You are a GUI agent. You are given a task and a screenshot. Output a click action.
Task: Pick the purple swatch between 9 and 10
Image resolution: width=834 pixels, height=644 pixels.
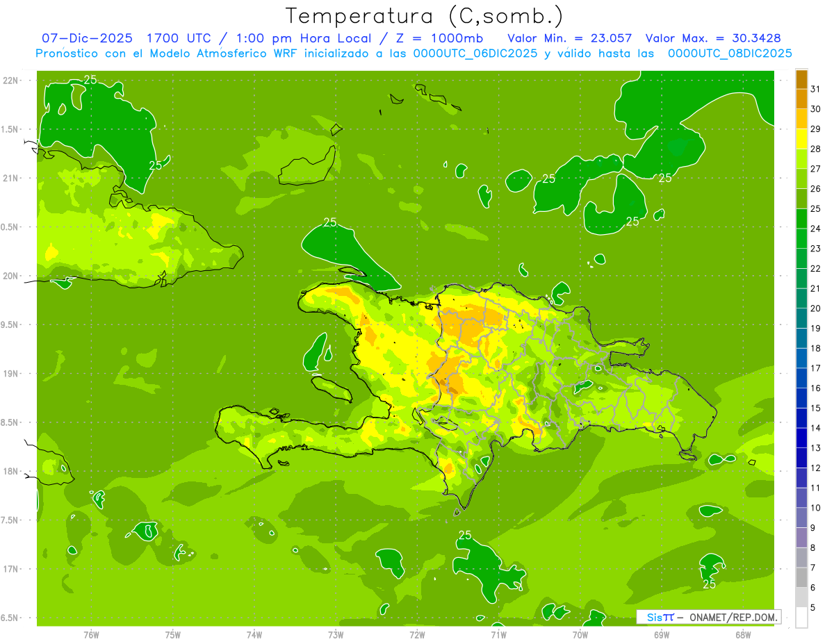[801, 518]
